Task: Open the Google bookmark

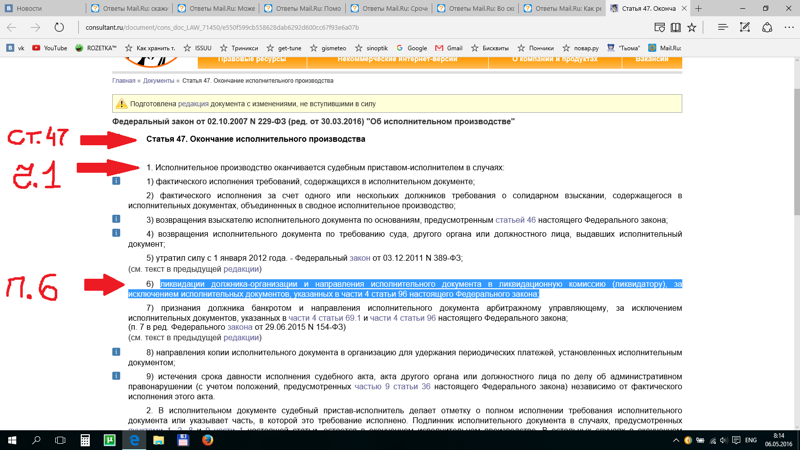Action: coord(412,48)
